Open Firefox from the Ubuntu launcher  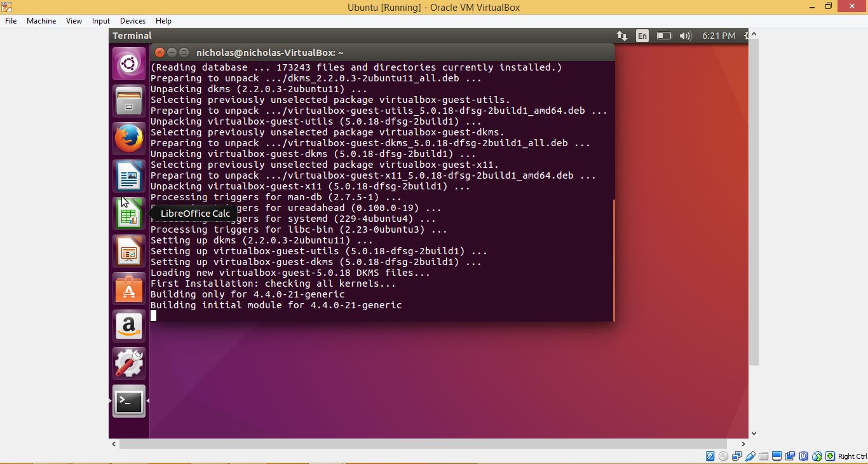pyautogui.click(x=129, y=139)
